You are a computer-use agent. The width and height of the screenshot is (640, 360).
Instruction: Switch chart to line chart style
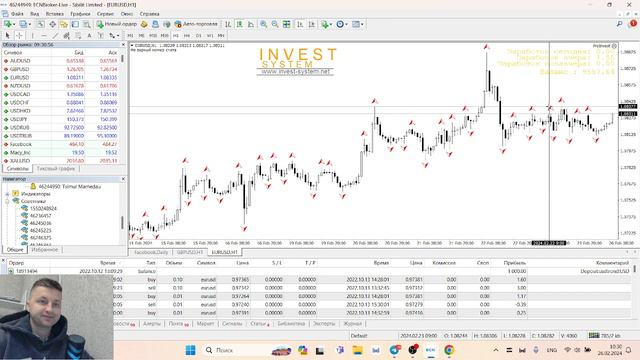[251, 24]
